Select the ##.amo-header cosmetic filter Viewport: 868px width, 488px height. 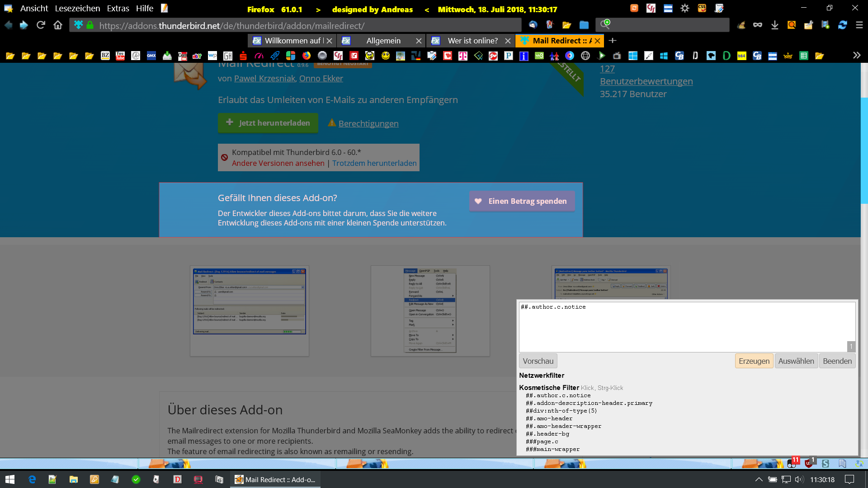tap(549, 418)
